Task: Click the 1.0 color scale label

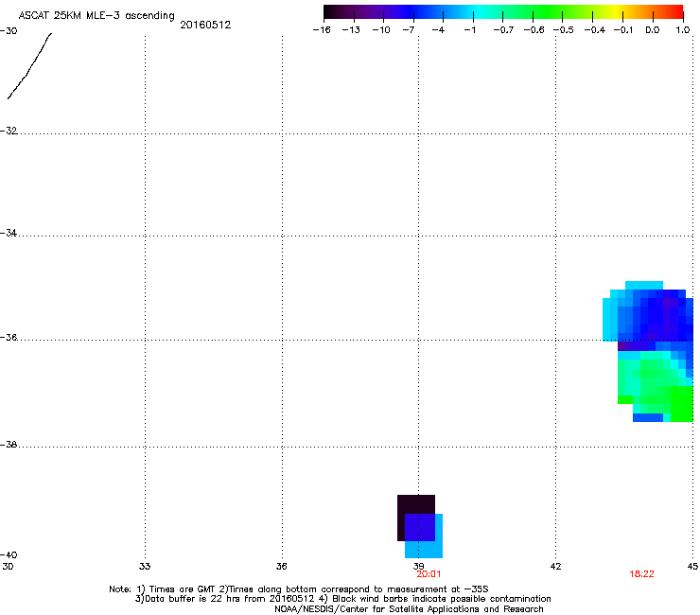Action: pyautogui.click(x=683, y=30)
